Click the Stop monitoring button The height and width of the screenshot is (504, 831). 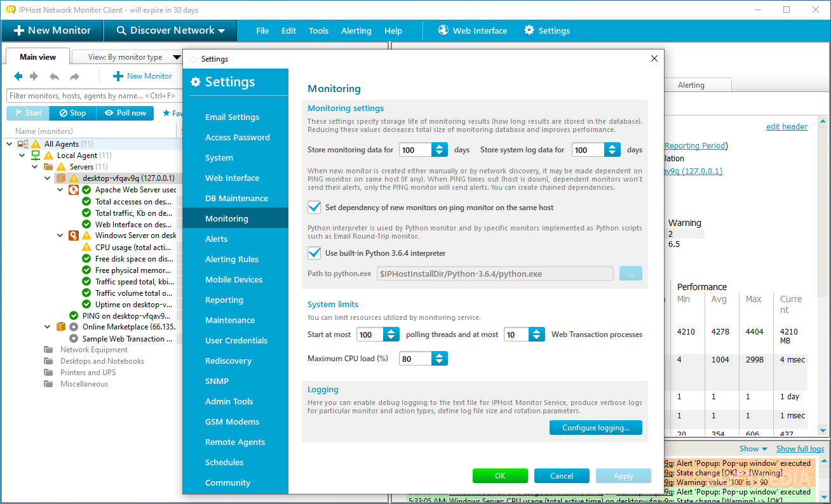tap(73, 113)
